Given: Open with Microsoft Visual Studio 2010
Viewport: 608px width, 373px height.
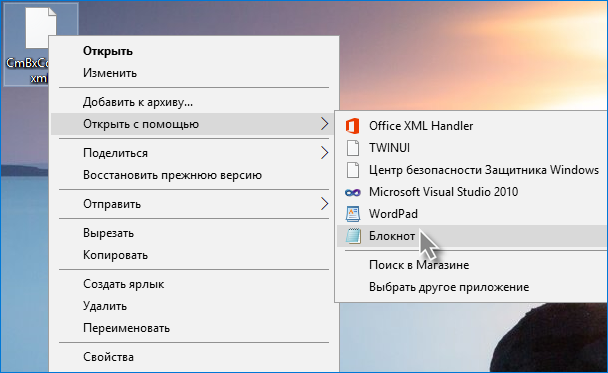Looking at the screenshot, I should 472,192.
